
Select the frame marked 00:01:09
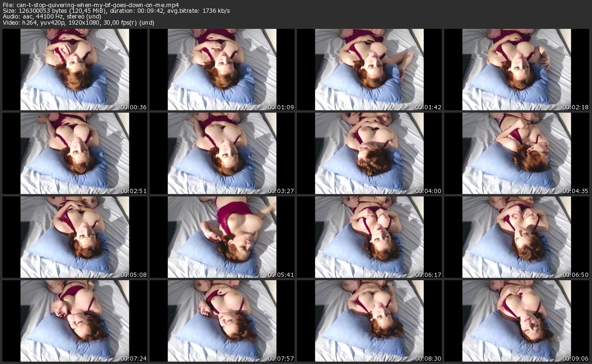point(222,70)
